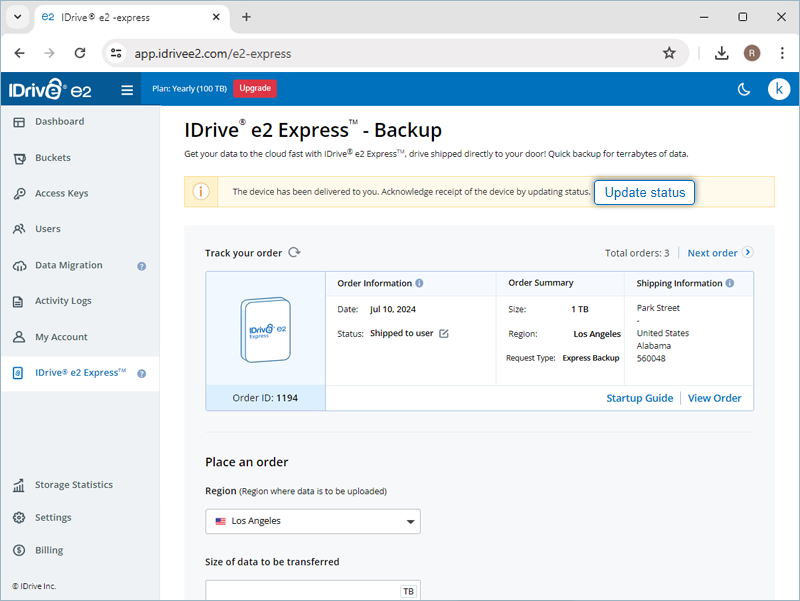Go to Next order link
800x601 pixels.
(712, 253)
